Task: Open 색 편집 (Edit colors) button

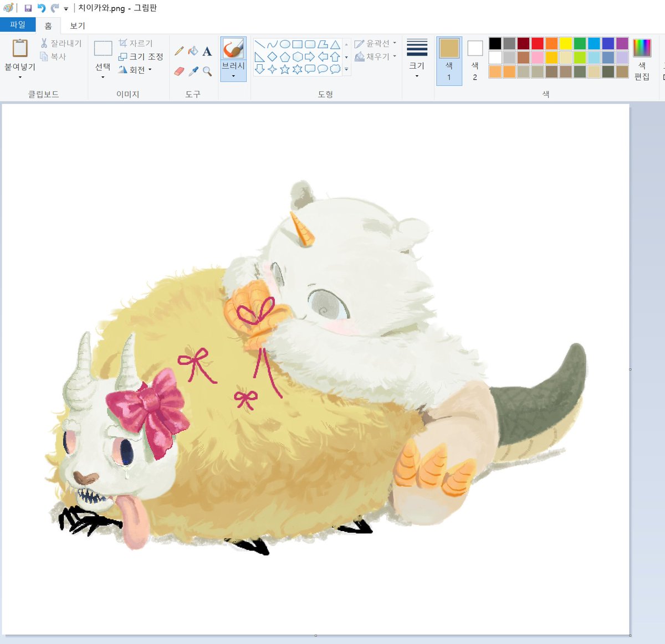Action: pos(642,60)
